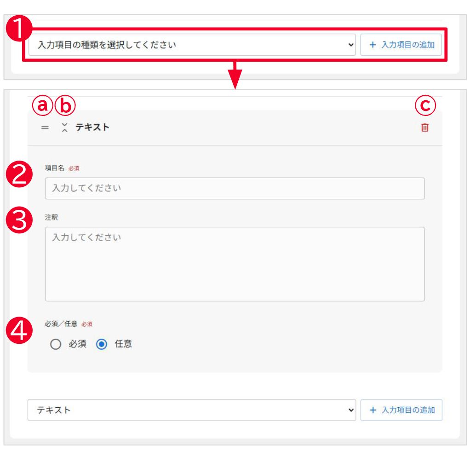
Task: Delete the テキスト input item
Action: pyautogui.click(x=424, y=127)
